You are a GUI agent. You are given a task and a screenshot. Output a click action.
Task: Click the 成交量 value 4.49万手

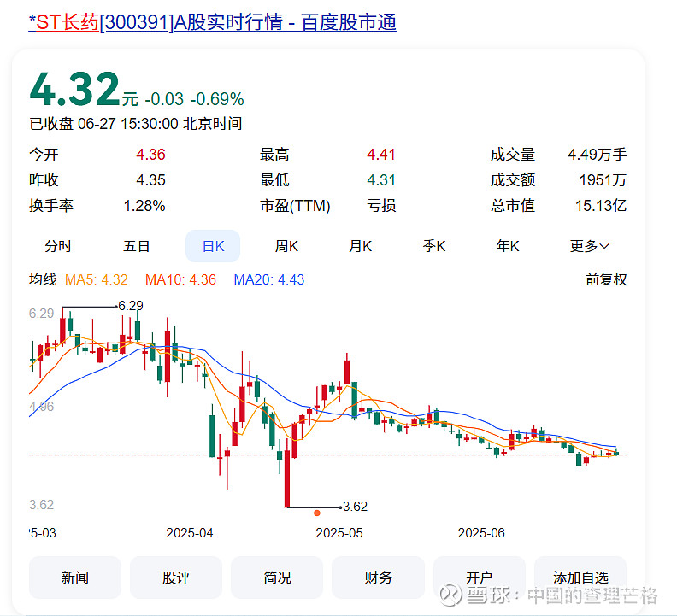coord(598,155)
